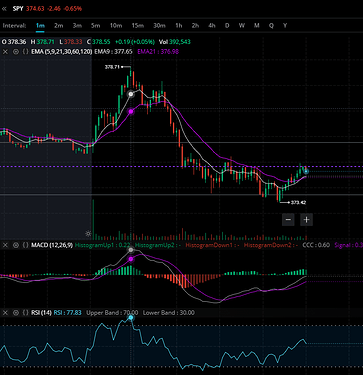This screenshot has height=375, width=363.
Task: Switch to the 3m interval
Action: 77,26
